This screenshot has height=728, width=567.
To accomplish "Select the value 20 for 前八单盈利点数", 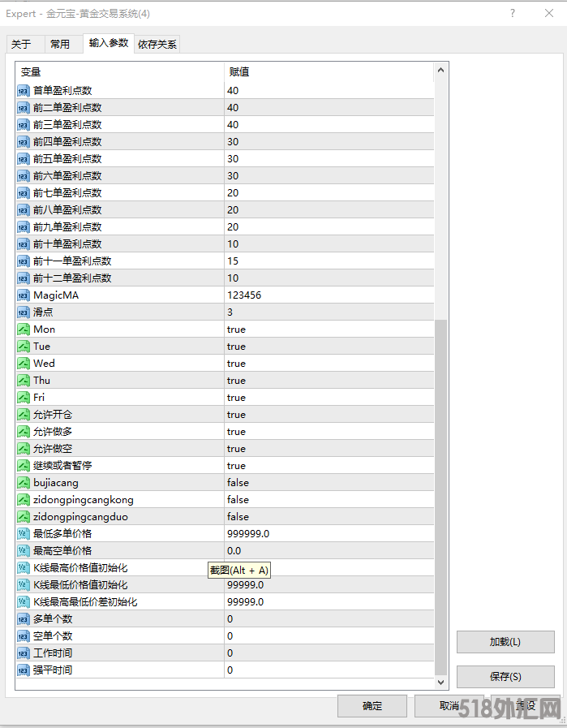I will pyautogui.click(x=233, y=210).
